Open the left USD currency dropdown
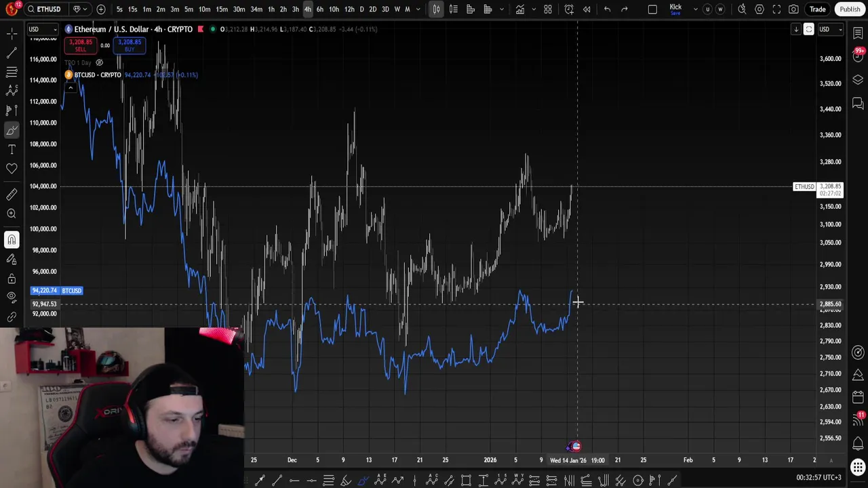868x488 pixels. click(43, 29)
